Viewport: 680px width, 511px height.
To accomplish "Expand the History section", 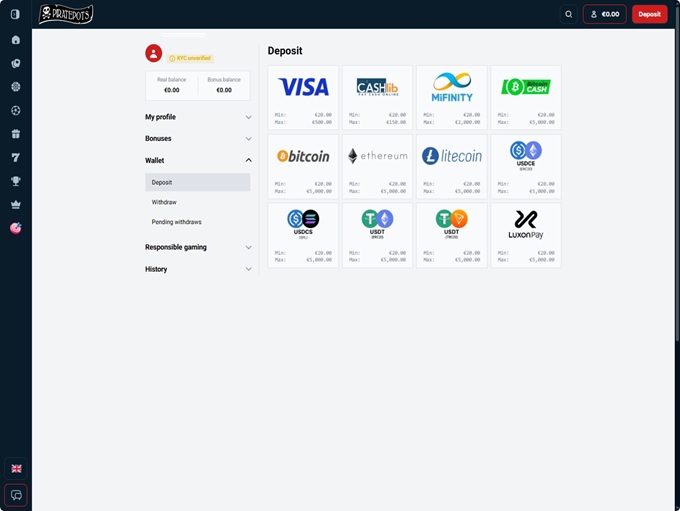I will 198,269.
